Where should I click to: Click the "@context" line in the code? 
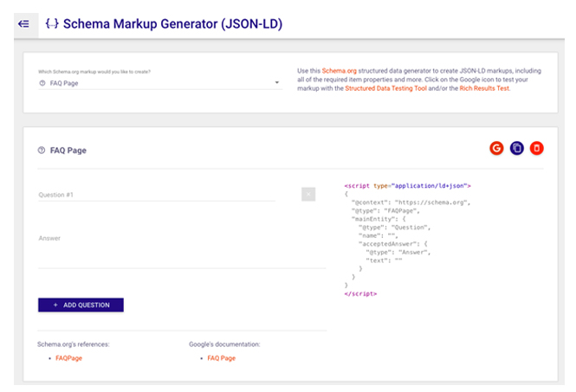411,202
